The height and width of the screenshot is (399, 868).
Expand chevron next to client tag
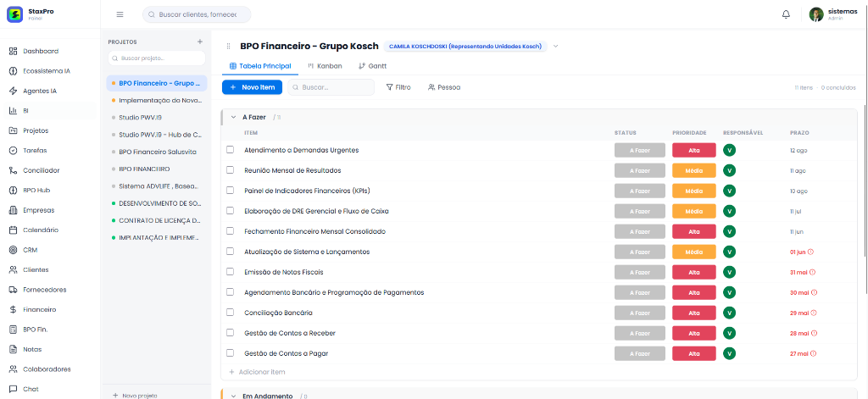556,47
